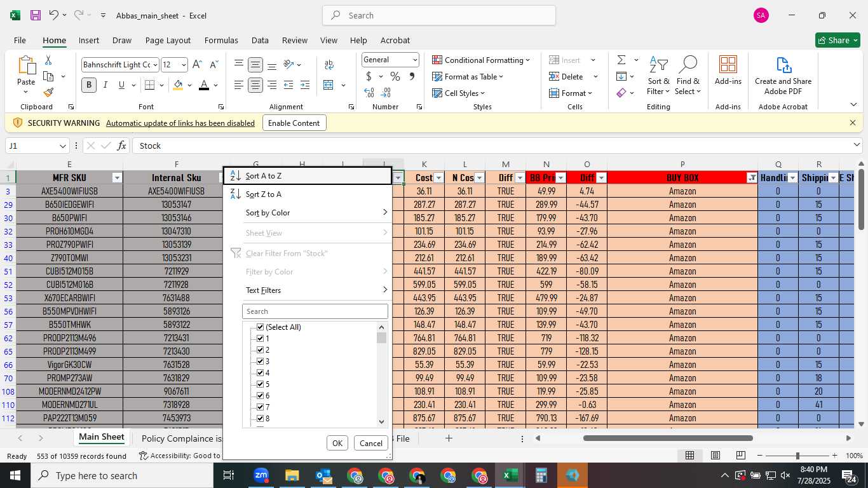Uncheck filter value 6
868x488 pixels.
coord(260,396)
